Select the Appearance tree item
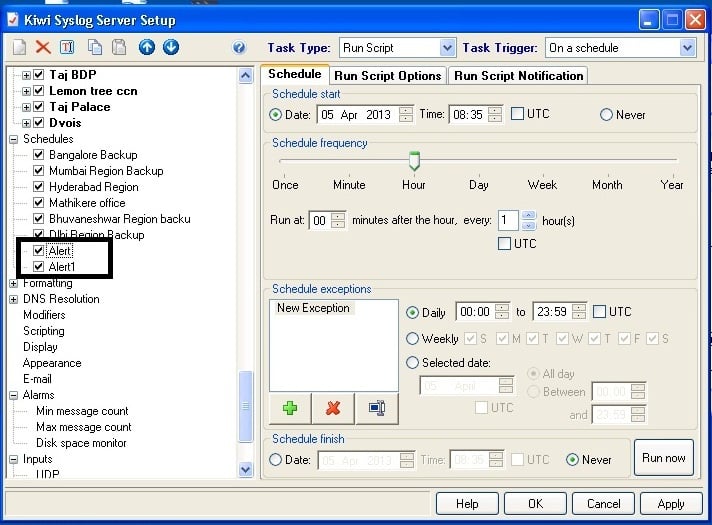 52,363
